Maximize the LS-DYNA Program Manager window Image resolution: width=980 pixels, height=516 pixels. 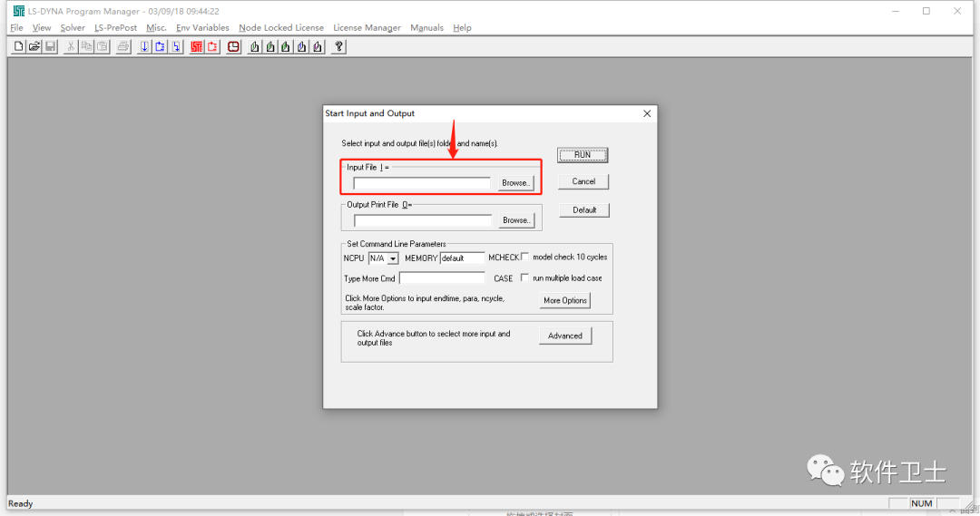point(926,11)
